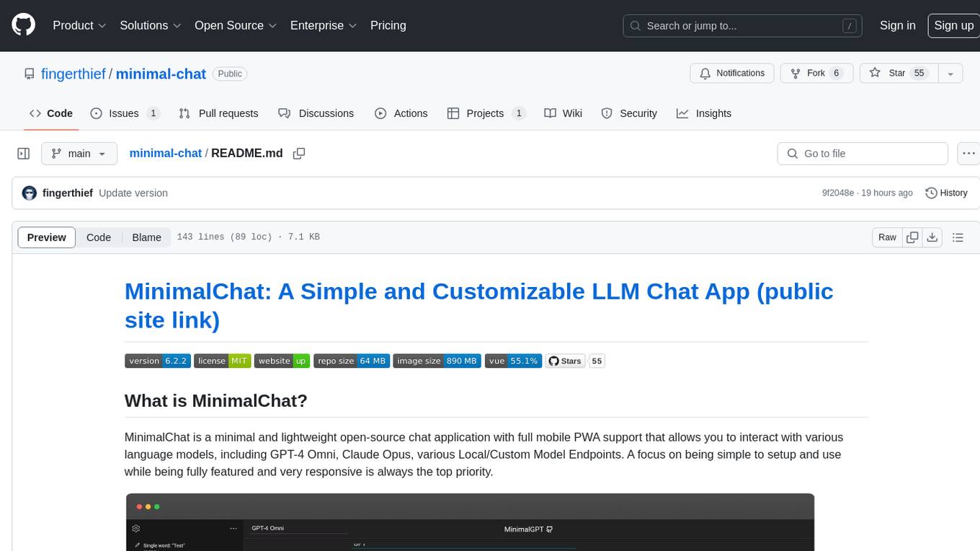This screenshot has height=551, width=980.
Task: Copy raw file contents
Action: point(913,237)
